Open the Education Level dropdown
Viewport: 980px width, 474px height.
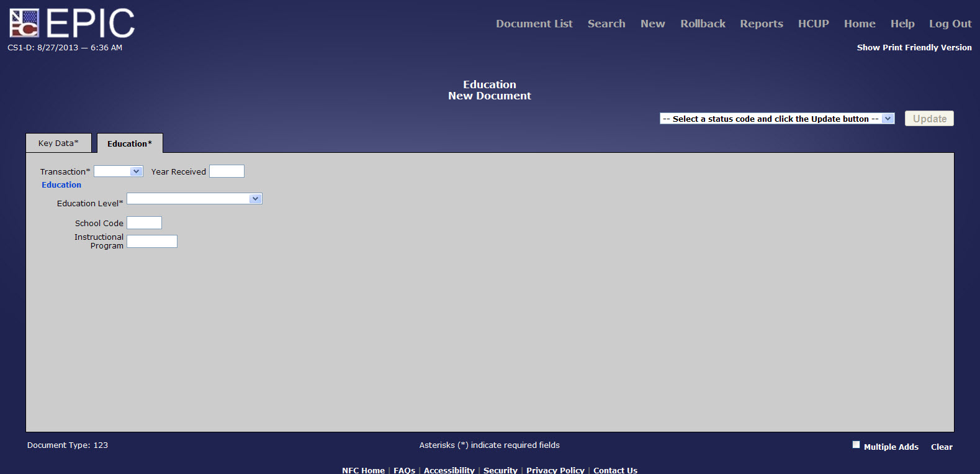pos(194,199)
